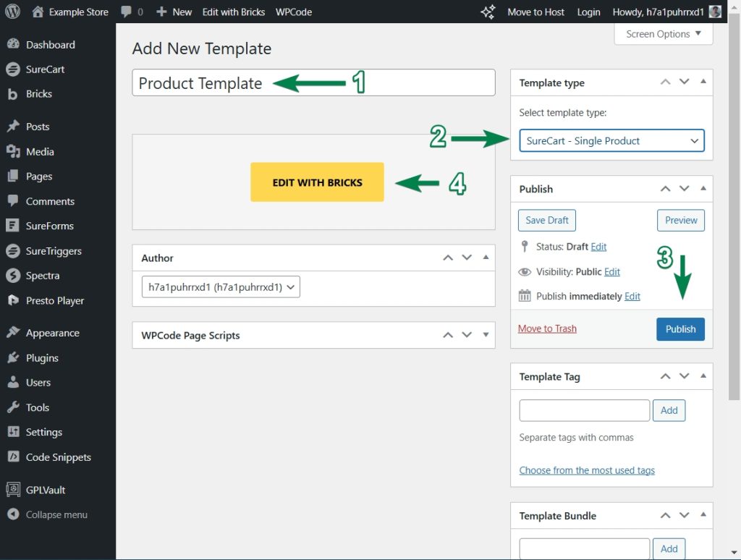The image size is (741, 560).
Task: Click the page vertical scrollbar
Action: (x=734, y=217)
